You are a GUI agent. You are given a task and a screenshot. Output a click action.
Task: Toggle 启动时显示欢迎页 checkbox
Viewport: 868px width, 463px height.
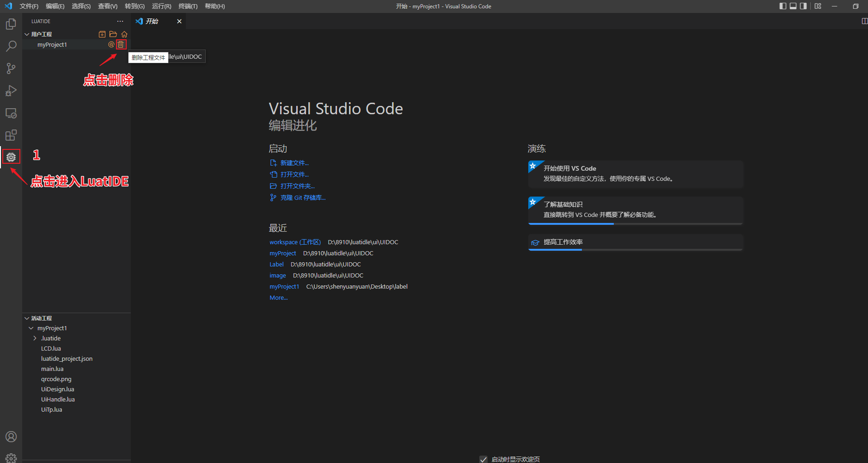(483, 459)
